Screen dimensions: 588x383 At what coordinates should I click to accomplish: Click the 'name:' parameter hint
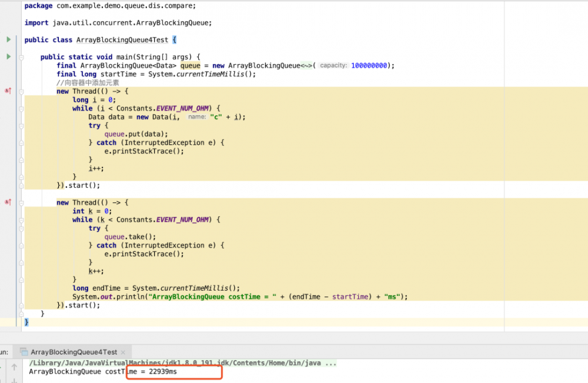pos(197,116)
